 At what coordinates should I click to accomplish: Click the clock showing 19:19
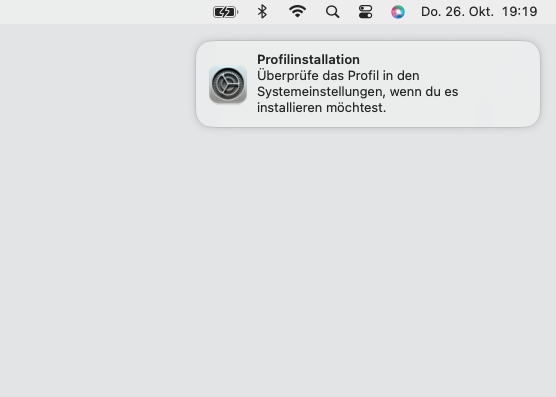519,12
